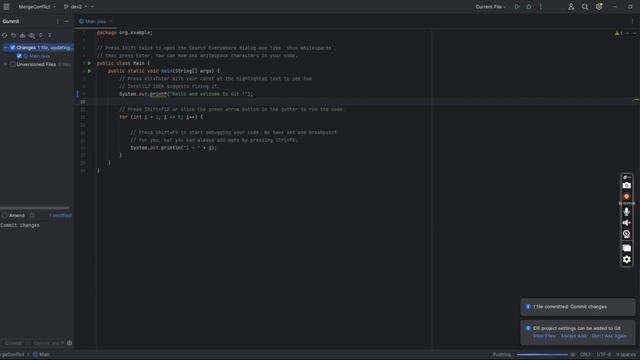Click the Main breadcrumb in status bar
640x360 pixels.
click(42, 354)
